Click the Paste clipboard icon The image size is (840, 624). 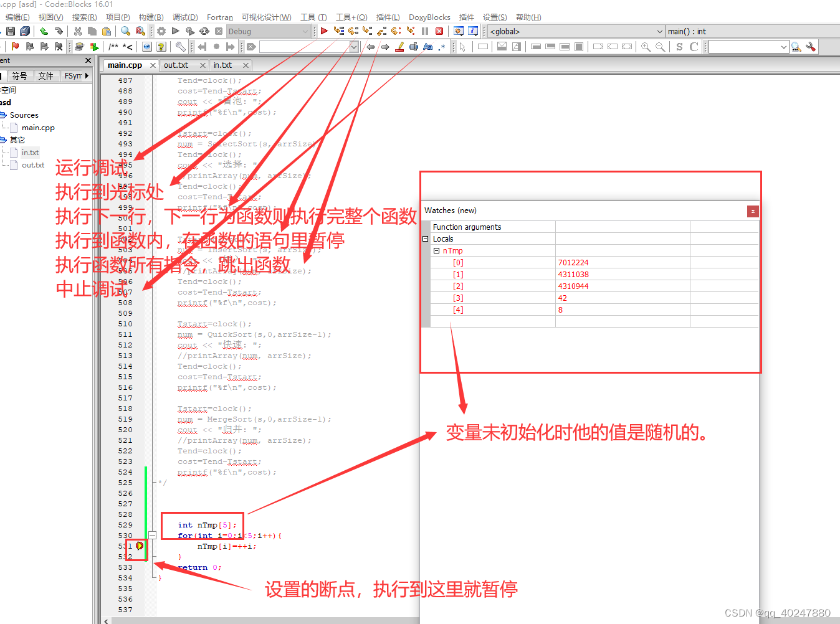click(107, 31)
